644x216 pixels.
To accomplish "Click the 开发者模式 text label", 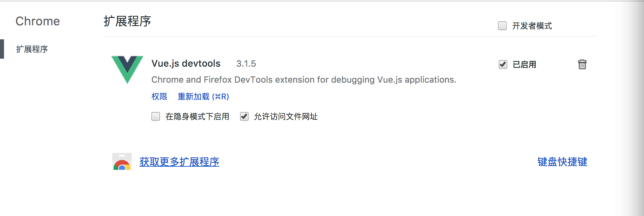I will (532, 26).
